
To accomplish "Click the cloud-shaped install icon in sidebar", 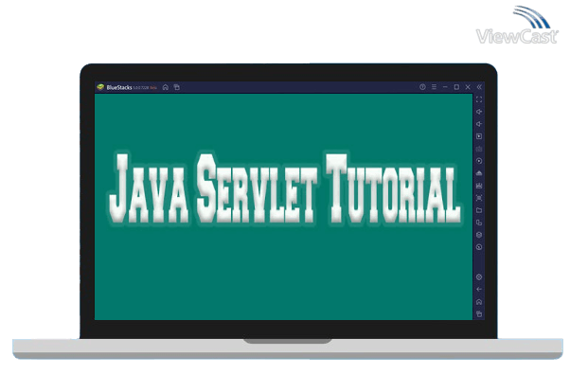I will (479, 173).
